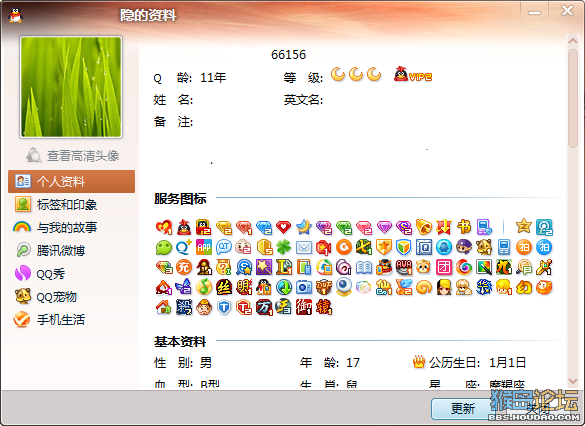Click the green music note icon
585x426 pixels.
point(204,287)
